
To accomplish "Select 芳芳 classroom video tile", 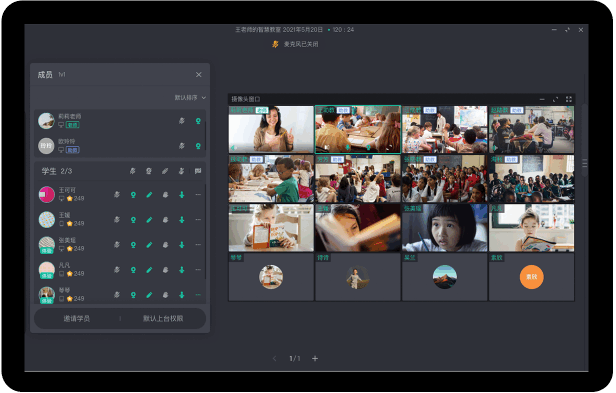I will click(358, 179).
